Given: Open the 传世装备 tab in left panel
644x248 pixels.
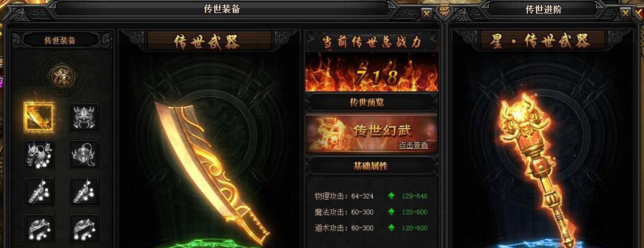Looking at the screenshot, I should (60, 40).
